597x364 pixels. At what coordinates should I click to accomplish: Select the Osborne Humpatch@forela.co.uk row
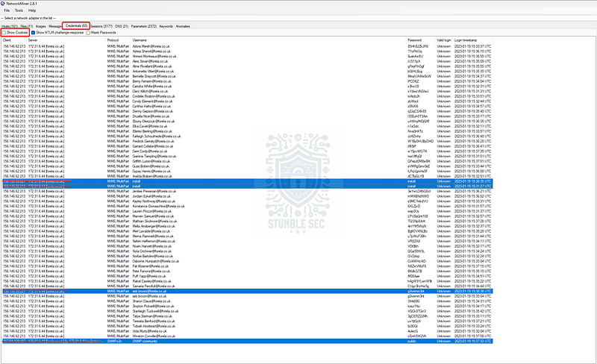247,261
